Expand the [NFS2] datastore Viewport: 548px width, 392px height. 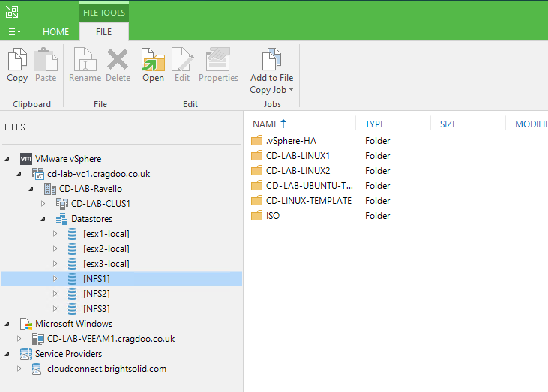[x=55, y=294]
